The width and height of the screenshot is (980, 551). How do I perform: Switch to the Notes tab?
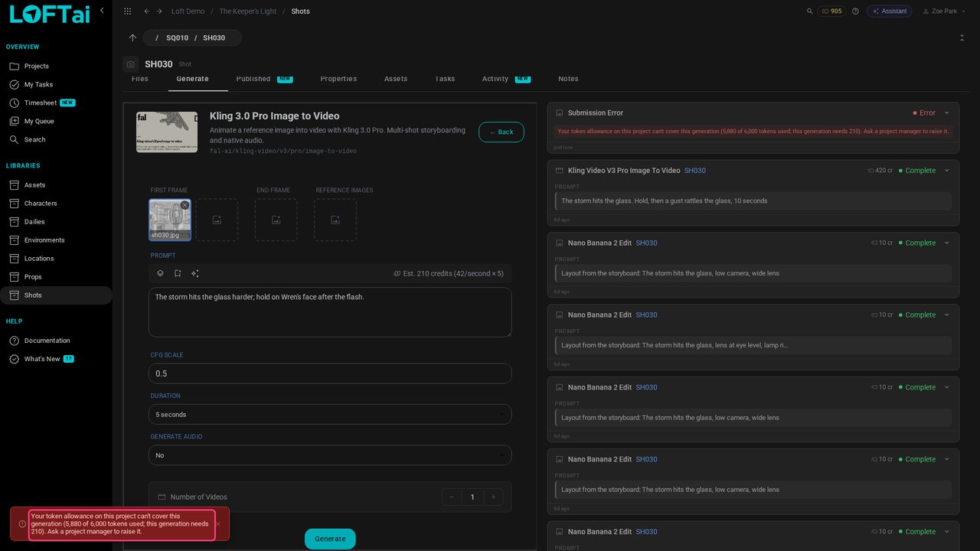coord(568,79)
